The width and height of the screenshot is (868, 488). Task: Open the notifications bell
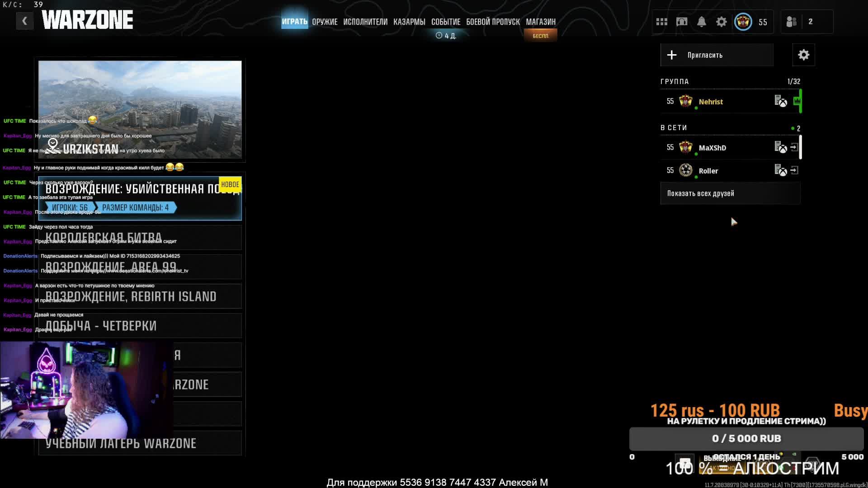coord(701,22)
